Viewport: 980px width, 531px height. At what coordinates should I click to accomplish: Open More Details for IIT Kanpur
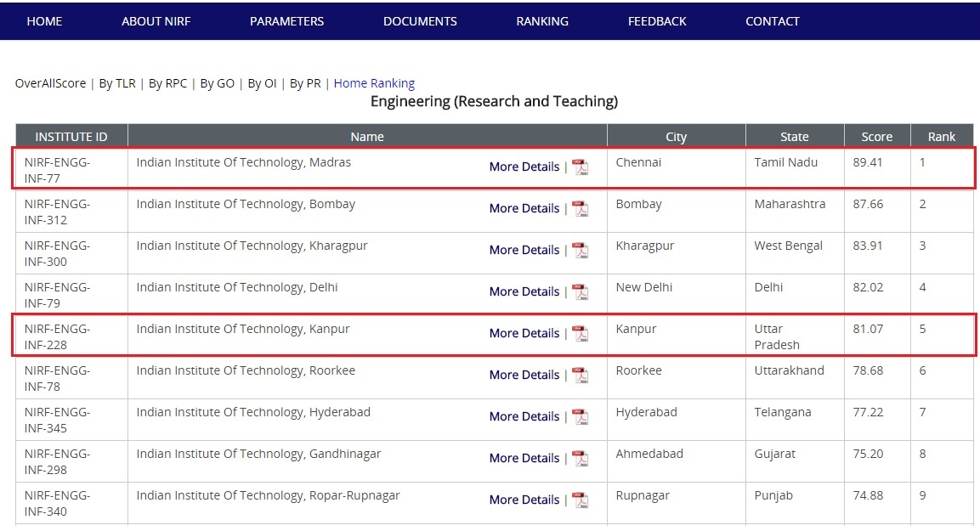pos(524,333)
